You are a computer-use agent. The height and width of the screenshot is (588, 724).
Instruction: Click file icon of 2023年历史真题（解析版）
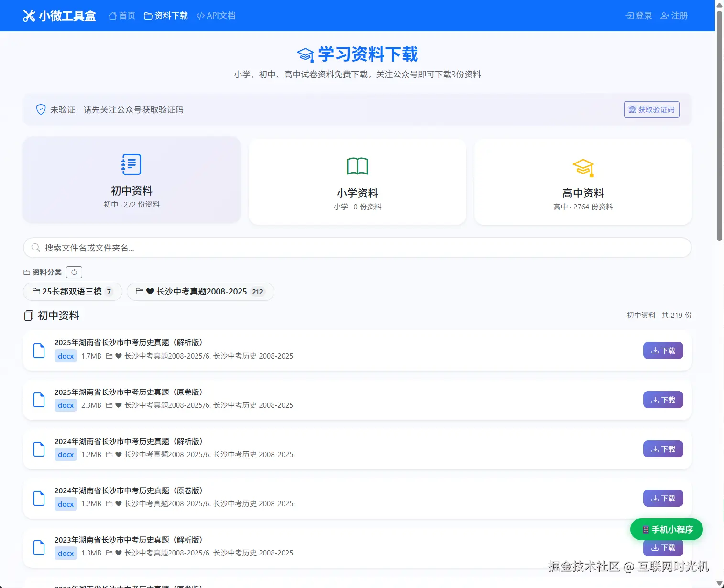(x=39, y=547)
